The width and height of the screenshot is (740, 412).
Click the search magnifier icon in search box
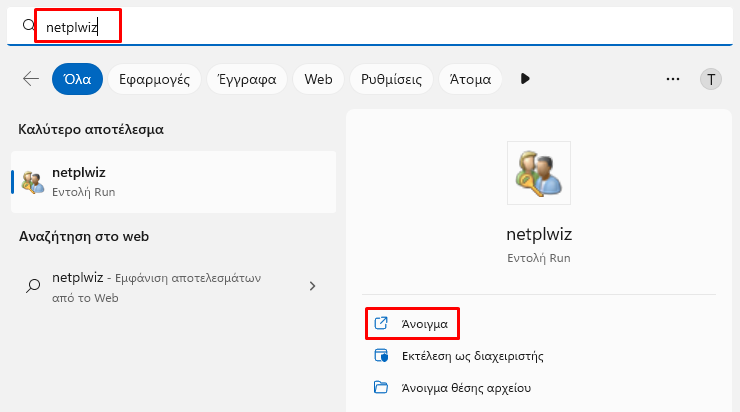(29, 25)
